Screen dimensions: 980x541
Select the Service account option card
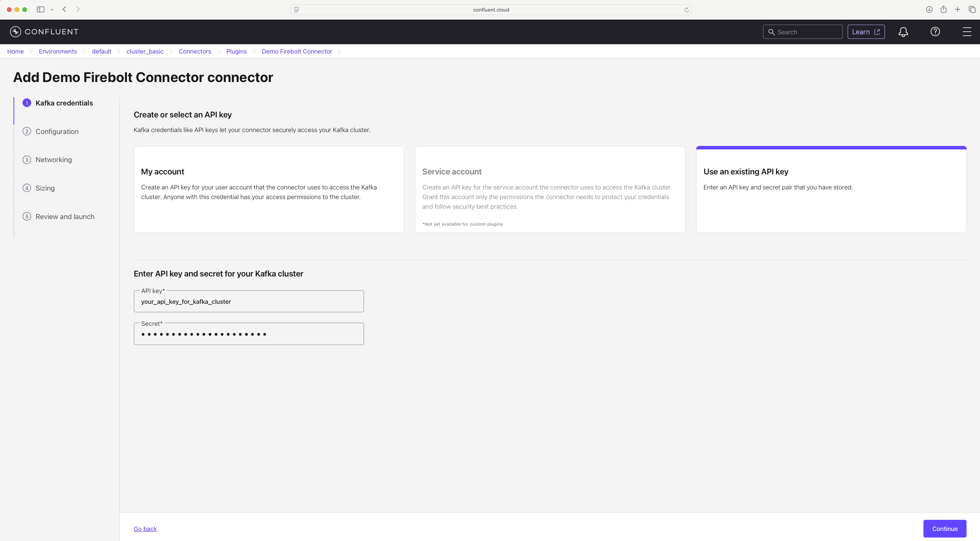click(550, 189)
